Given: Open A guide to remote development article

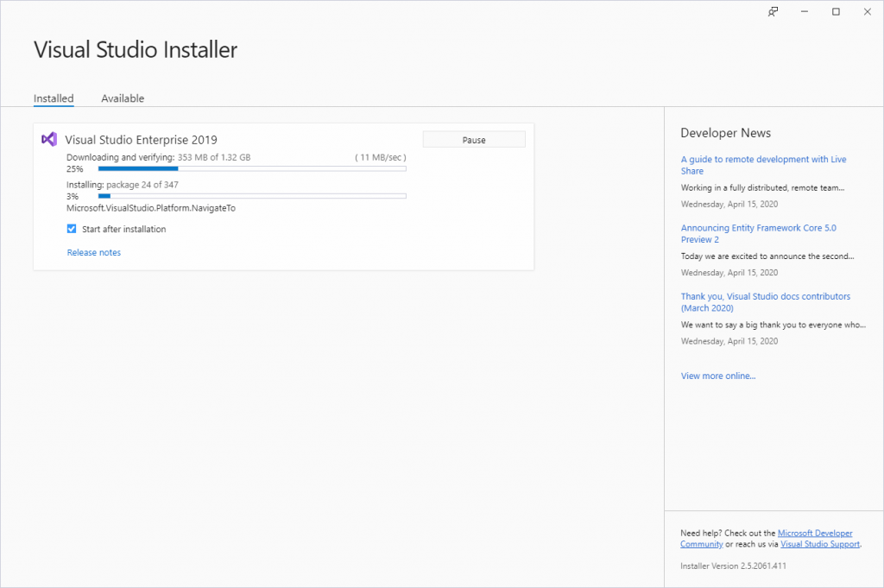Looking at the screenshot, I should point(763,165).
